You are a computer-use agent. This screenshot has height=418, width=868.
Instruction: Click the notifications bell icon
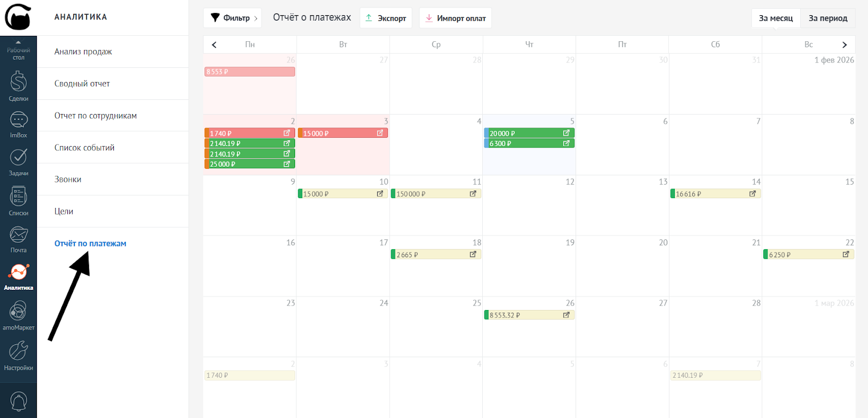pyautogui.click(x=18, y=402)
